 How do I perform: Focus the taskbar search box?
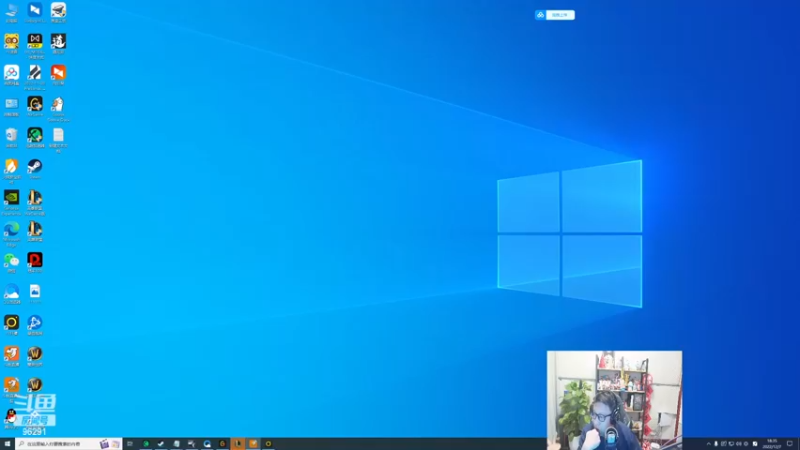point(68,444)
